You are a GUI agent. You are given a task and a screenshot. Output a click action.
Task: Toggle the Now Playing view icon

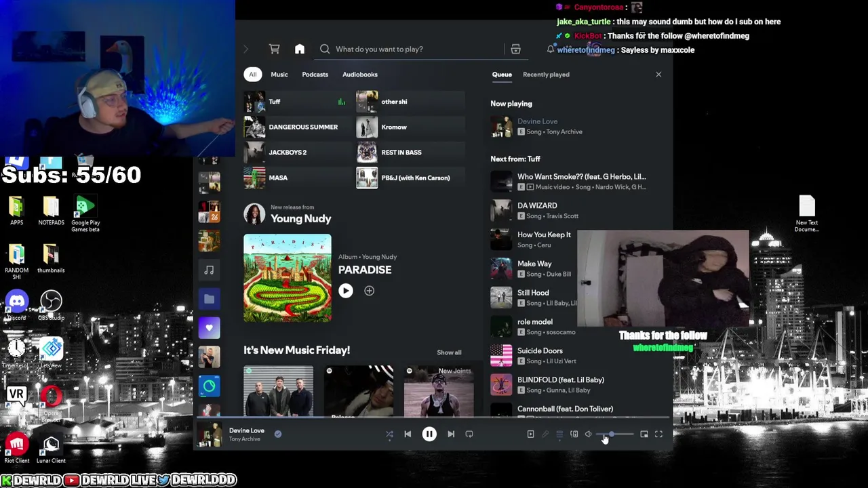pyautogui.click(x=530, y=434)
